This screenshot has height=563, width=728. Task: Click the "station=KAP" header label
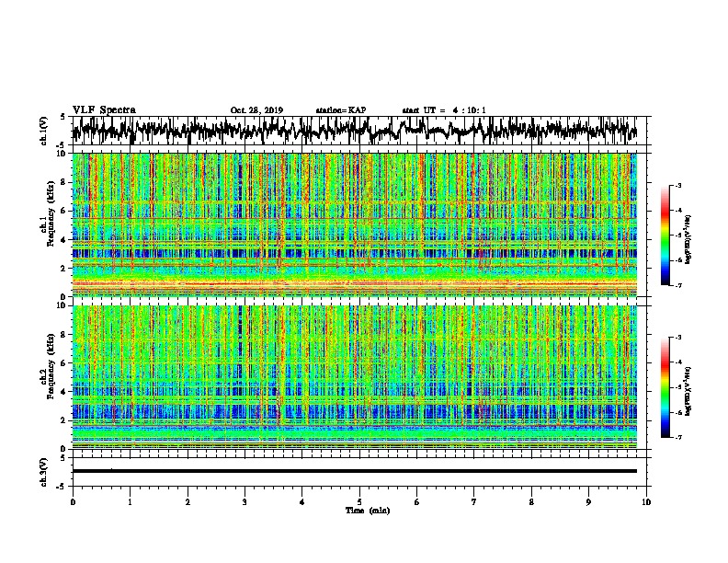click(x=341, y=110)
